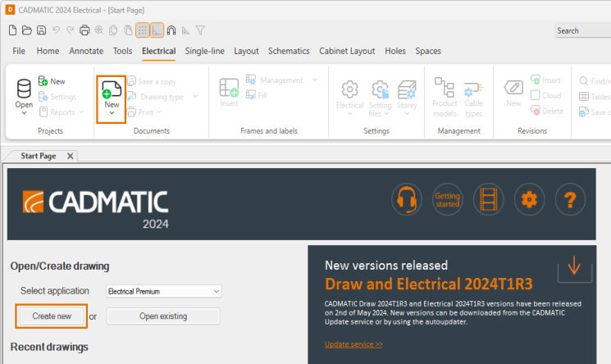The height and width of the screenshot is (364, 611).
Task: Open the Select application dropdown
Action: (x=164, y=291)
